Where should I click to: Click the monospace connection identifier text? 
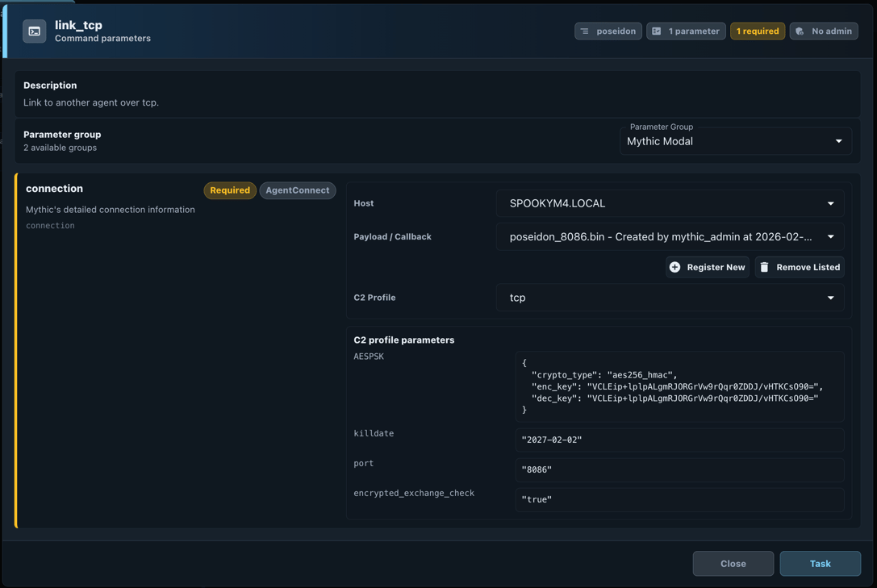pyautogui.click(x=50, y=226)
